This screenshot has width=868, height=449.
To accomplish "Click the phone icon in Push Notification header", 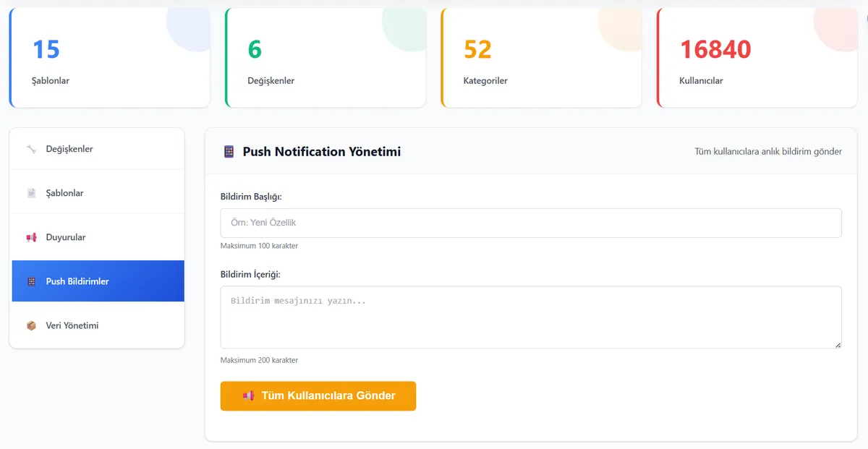I will [x=229, y=152].
